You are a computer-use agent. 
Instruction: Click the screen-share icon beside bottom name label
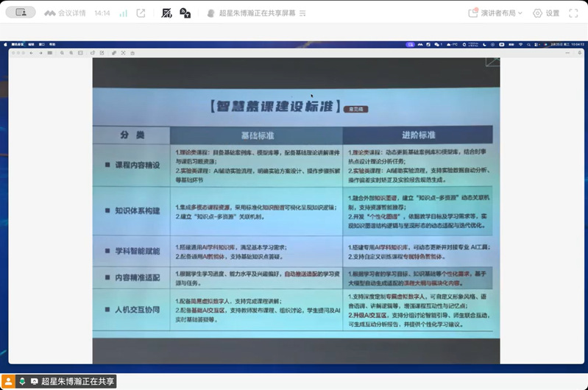click(34, 381)
